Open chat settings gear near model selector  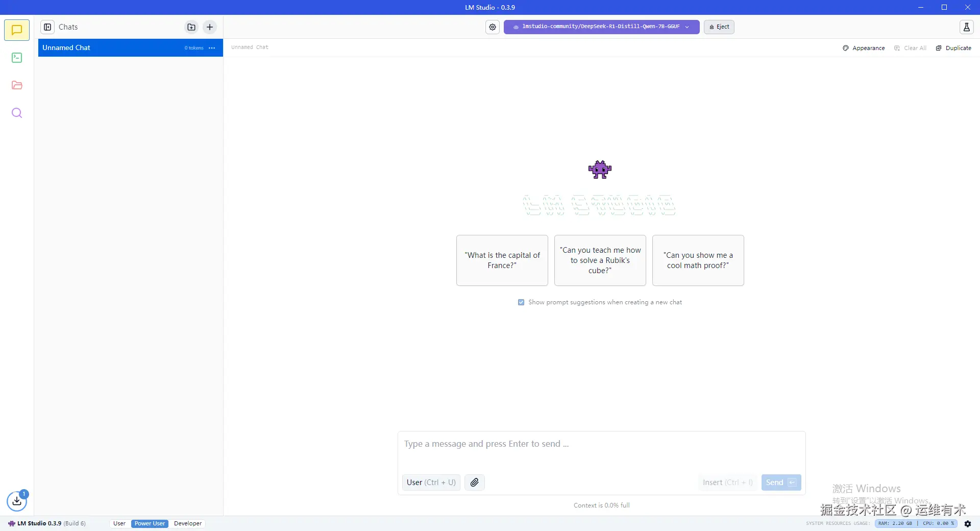click(492, 27)
